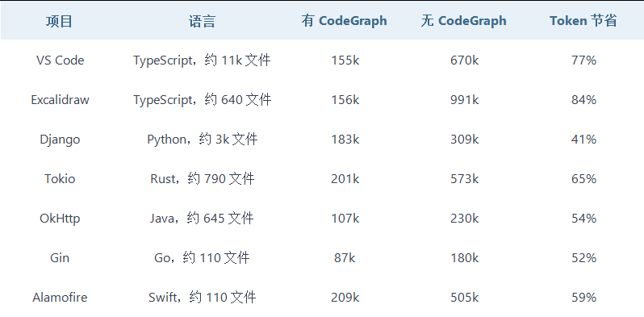This screenshot has height=317, width=644.
Task: Select the 156k value for Excalidraw
Action: (345, 100)
